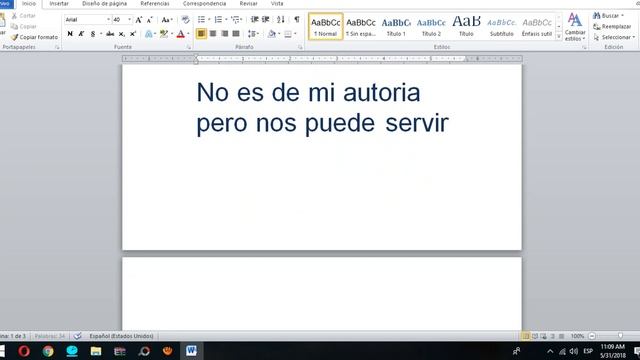Viewport: 640px width, 360px height.
Task: Apply subscript formatting
Action: [121, 34]
